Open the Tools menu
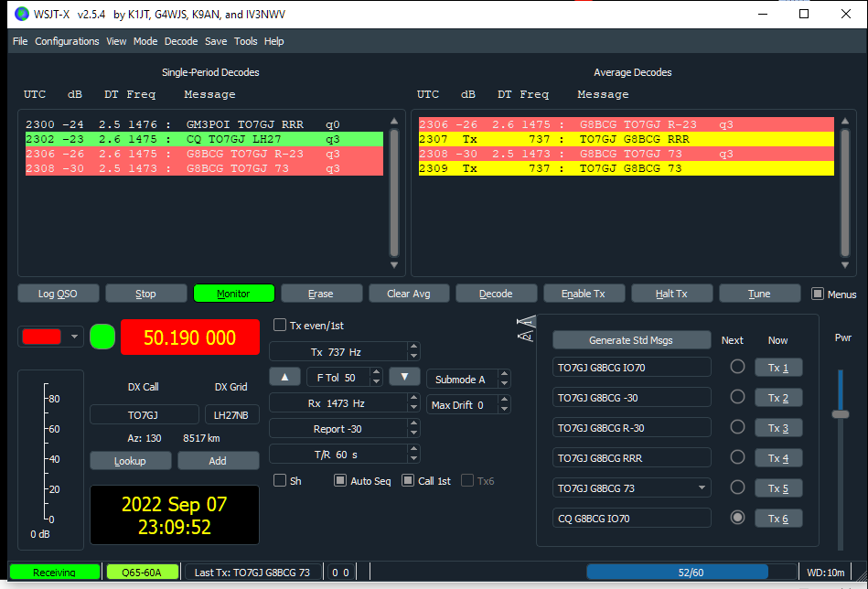 pyautogui.click(x=246, y=41)
